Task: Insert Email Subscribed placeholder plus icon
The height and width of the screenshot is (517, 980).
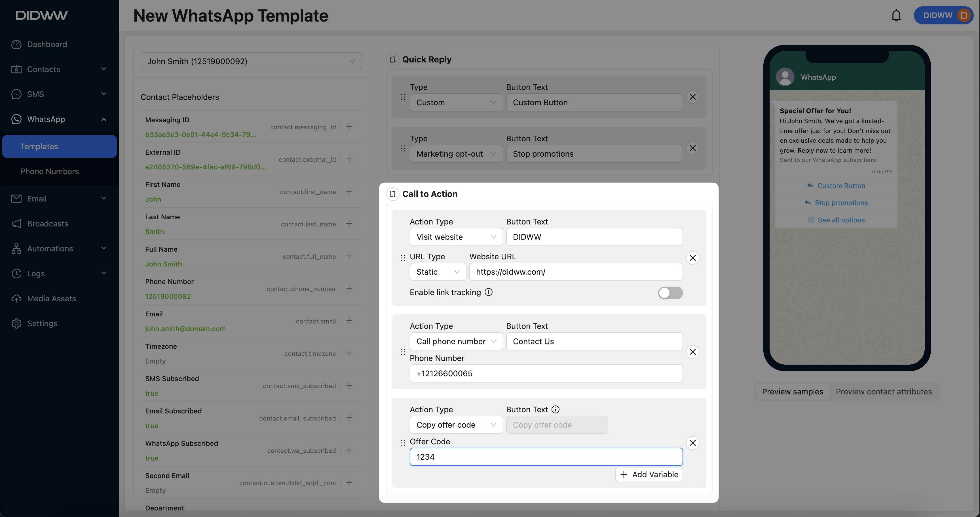Action: [349, 418]
